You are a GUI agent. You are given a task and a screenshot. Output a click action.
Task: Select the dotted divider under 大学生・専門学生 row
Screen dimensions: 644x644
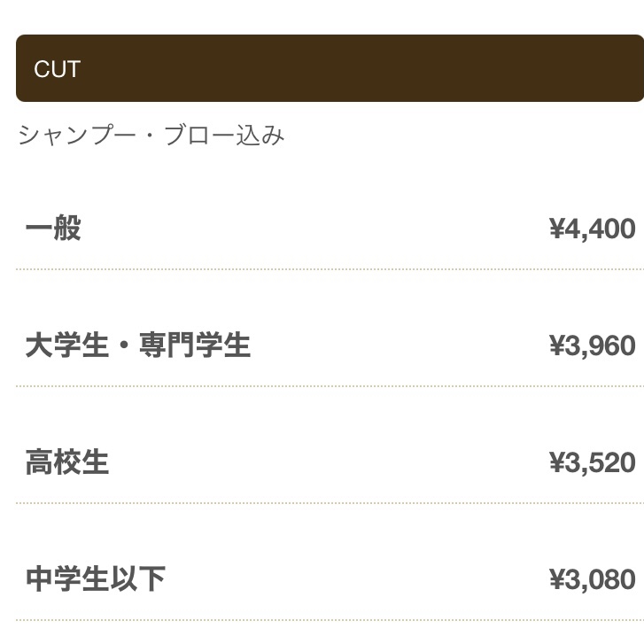pyautogui.click(x=330, y=386)
